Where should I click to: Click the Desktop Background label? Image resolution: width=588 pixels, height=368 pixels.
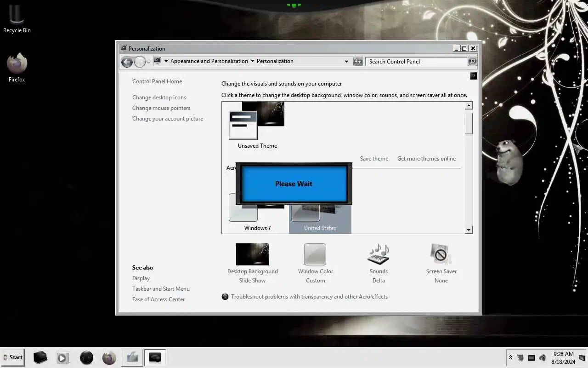(x=253, y=271)
